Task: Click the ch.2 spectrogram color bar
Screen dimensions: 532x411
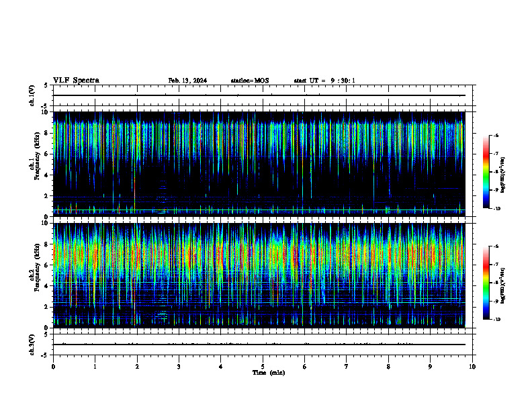Action: (486, 283)
